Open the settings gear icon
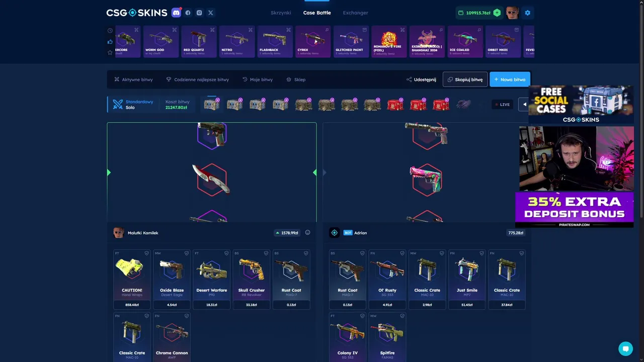This screenshot has width=644, height=362. click(528, 13)
